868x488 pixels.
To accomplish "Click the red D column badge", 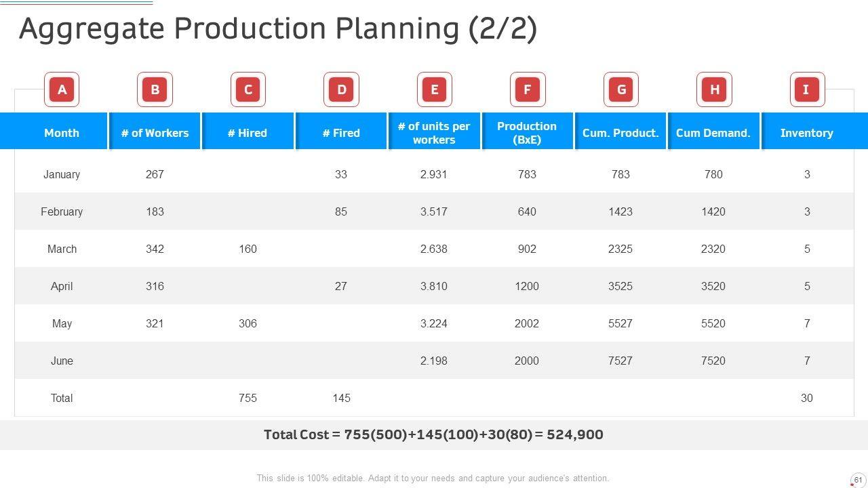I will coord(341,89).
